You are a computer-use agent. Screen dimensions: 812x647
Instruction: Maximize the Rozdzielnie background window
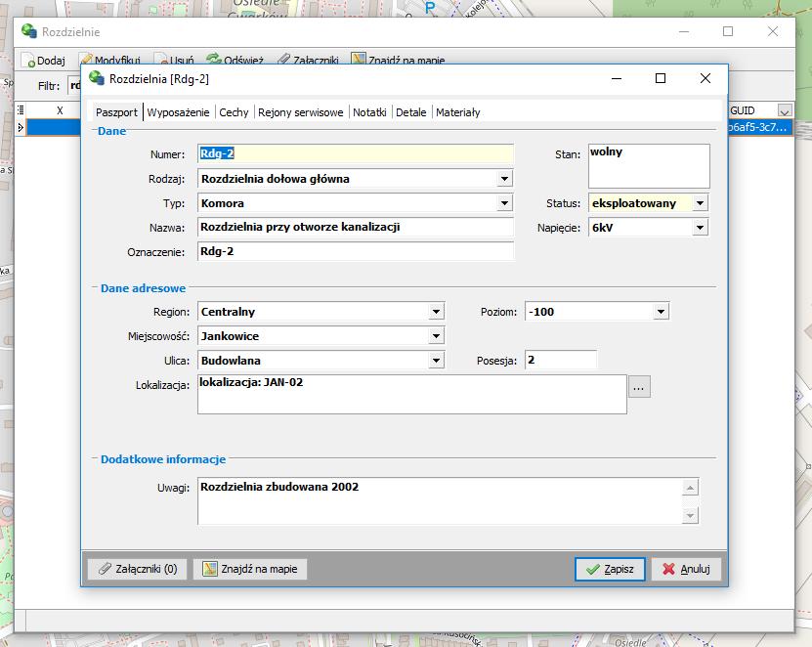[728, 31]
